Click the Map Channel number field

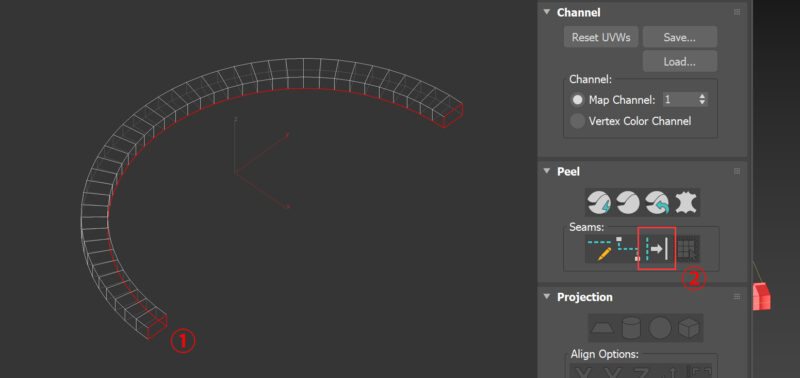[x=680, y=99]
